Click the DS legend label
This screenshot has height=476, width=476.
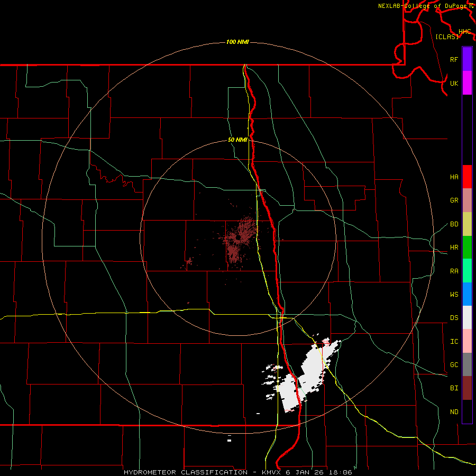pyautogui.click(x=454, y=318)
